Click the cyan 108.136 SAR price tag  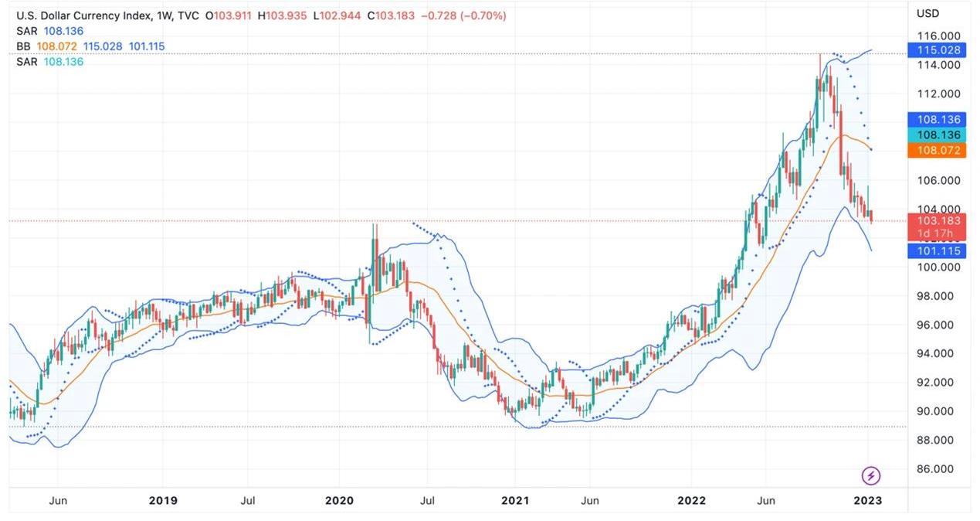[938, 135]
